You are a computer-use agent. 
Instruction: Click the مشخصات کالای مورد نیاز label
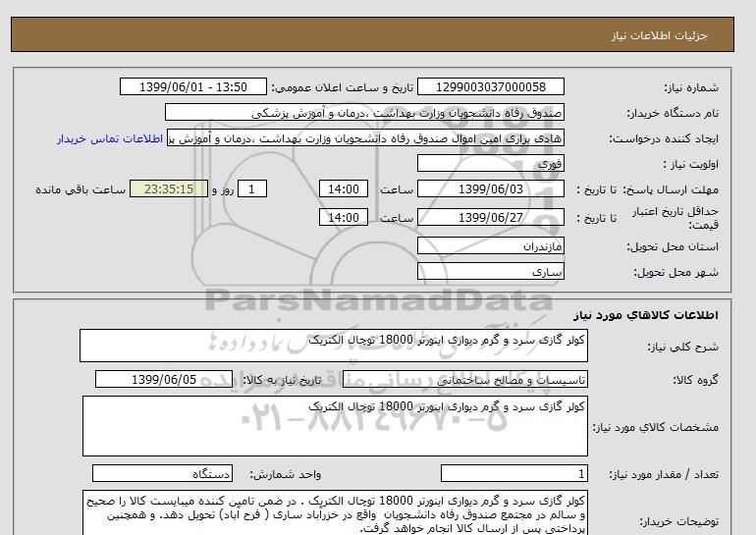coord(655,427)
